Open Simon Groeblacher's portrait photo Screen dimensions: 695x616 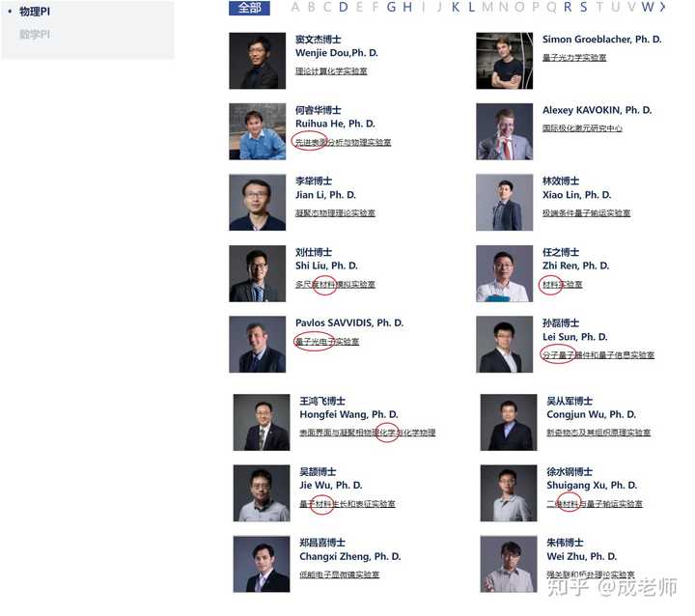(x=505, y=61)
